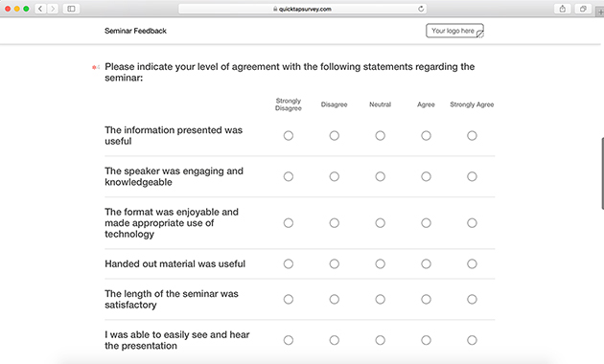604x364 pixels.
Task: Click the pencil edit icon on the logo
Action: (x=479, y=34)
